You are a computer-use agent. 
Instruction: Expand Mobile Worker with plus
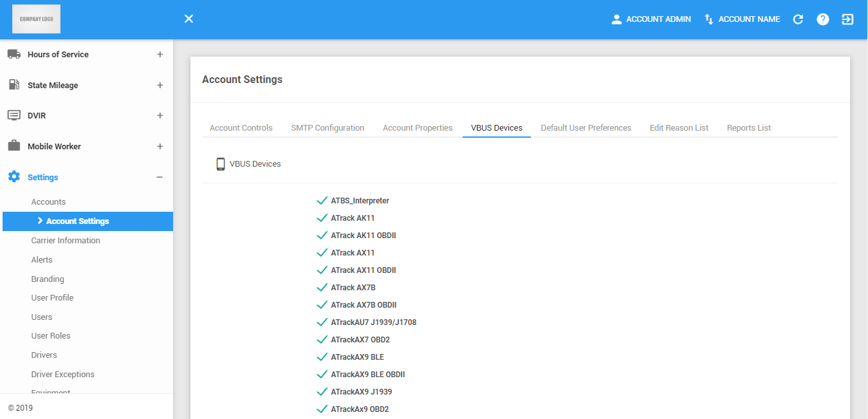[160, 146]
